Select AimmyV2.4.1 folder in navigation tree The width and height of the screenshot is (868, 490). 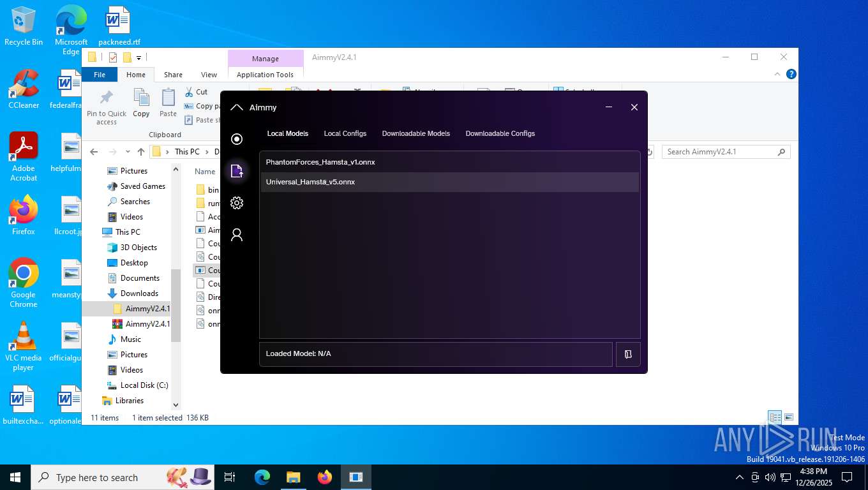click(x=141, y=309)
